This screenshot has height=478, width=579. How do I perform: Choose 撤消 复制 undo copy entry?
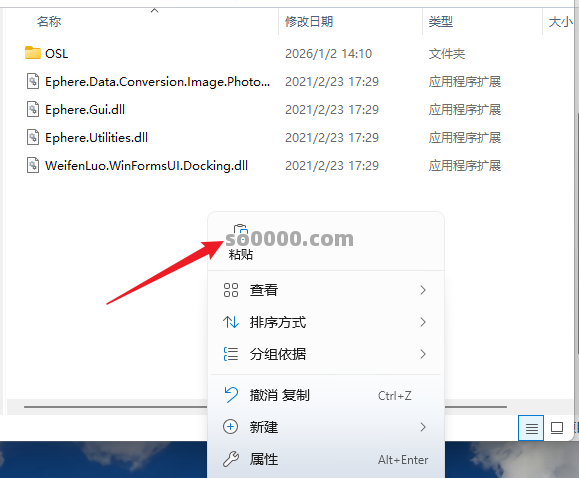click(x=326, y=395)
